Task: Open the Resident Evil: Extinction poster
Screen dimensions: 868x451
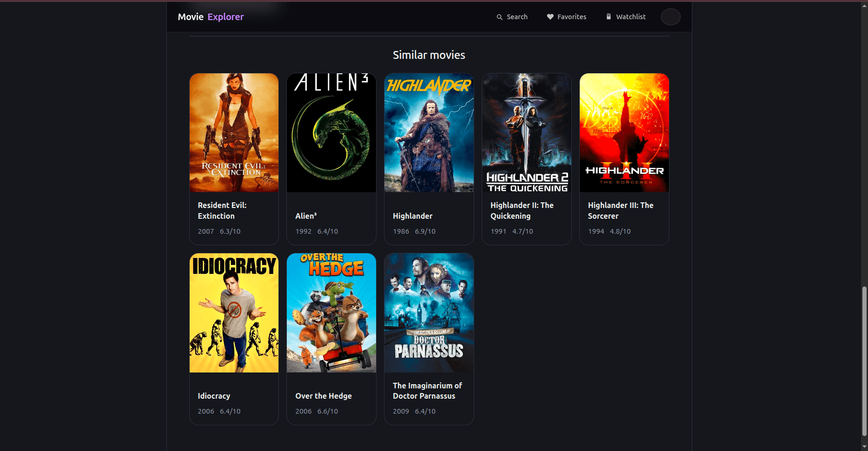Action: click(234, 133)
